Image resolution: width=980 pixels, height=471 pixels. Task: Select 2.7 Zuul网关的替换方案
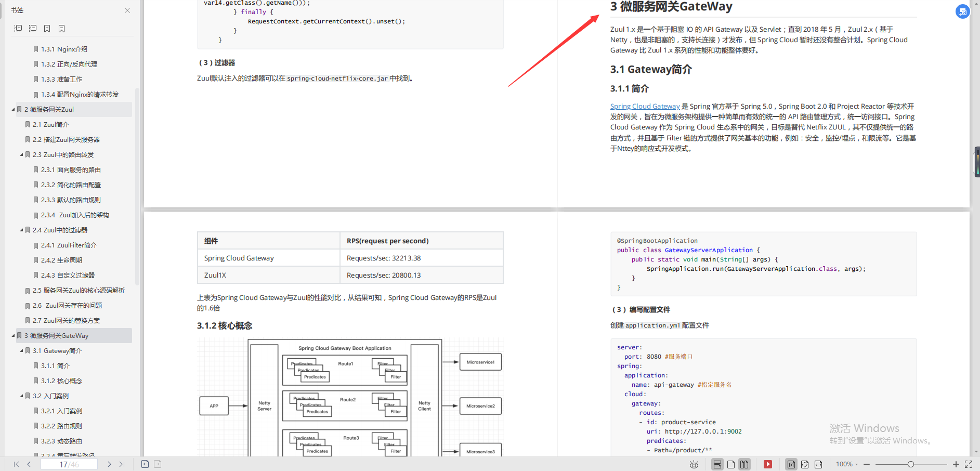click(66, 320)
